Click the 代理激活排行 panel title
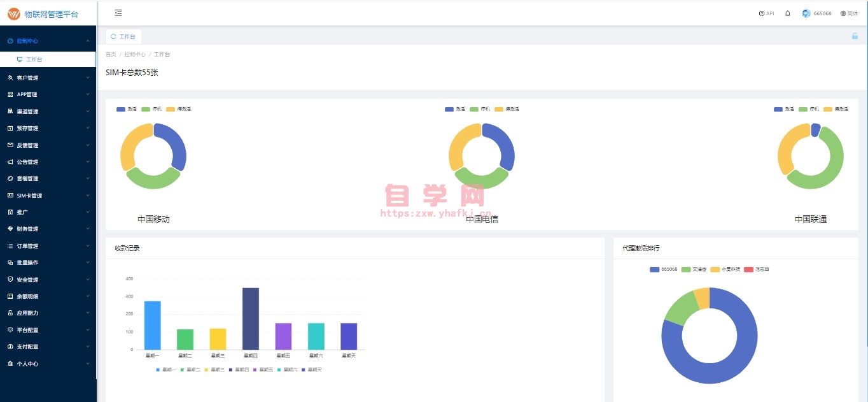This screenshot has width=868, height=402. (641, 248)
